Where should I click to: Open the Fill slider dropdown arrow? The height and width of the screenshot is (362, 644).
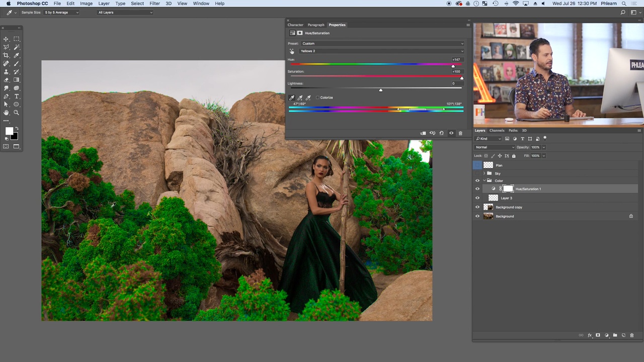(x=543, y=156)
